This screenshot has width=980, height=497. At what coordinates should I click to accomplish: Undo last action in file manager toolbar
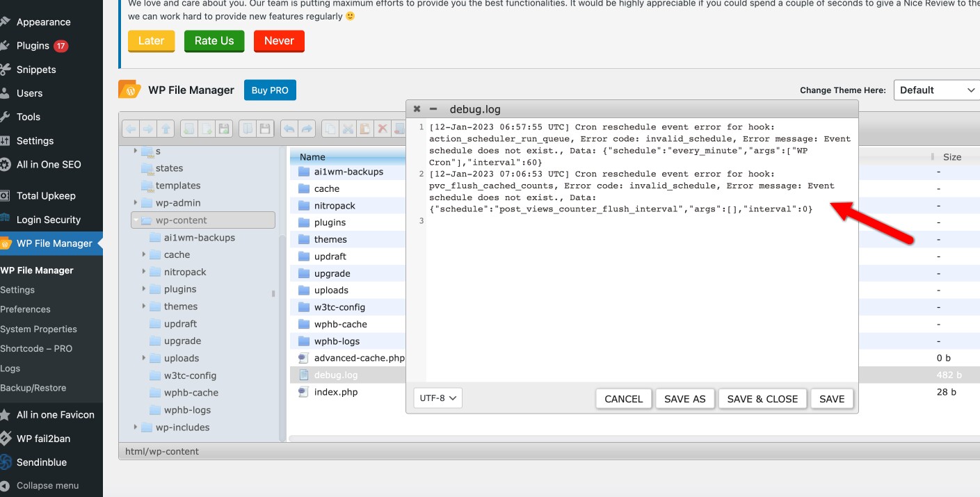click(289, 129)
